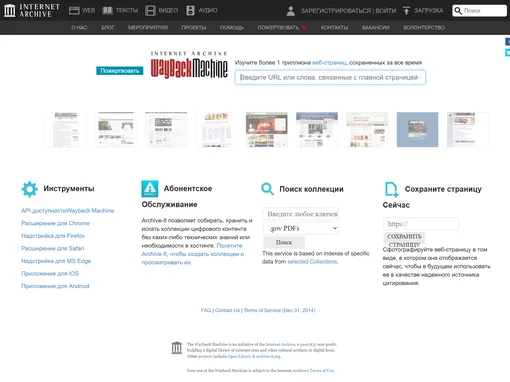
Task: Open Расширение для Chrome link
Action: pyautogui.click(x=55, y=223)
